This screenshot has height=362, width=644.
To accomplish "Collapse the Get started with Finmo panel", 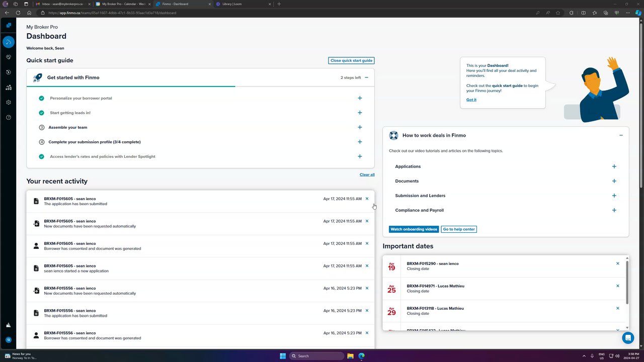I will pos(366,77).
